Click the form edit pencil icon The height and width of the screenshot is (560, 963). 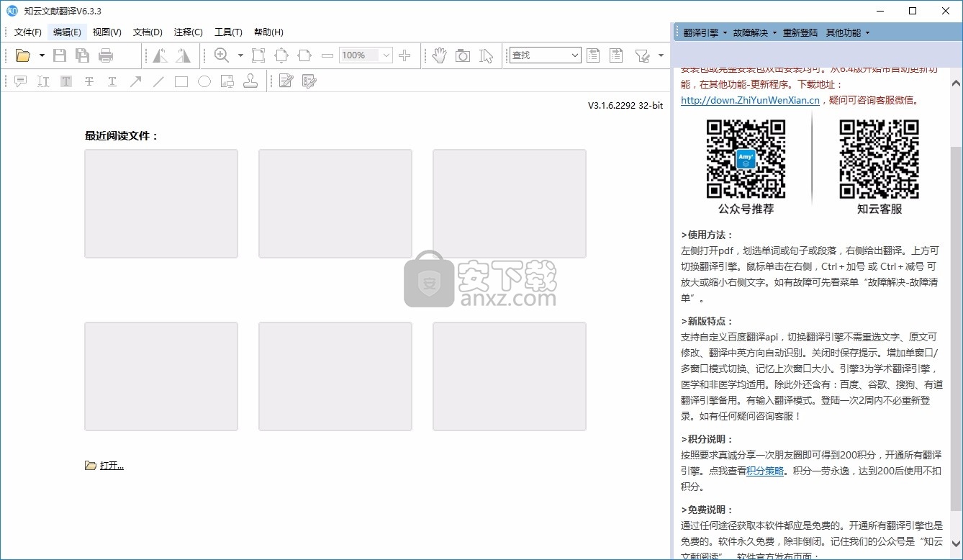(309, 81)
